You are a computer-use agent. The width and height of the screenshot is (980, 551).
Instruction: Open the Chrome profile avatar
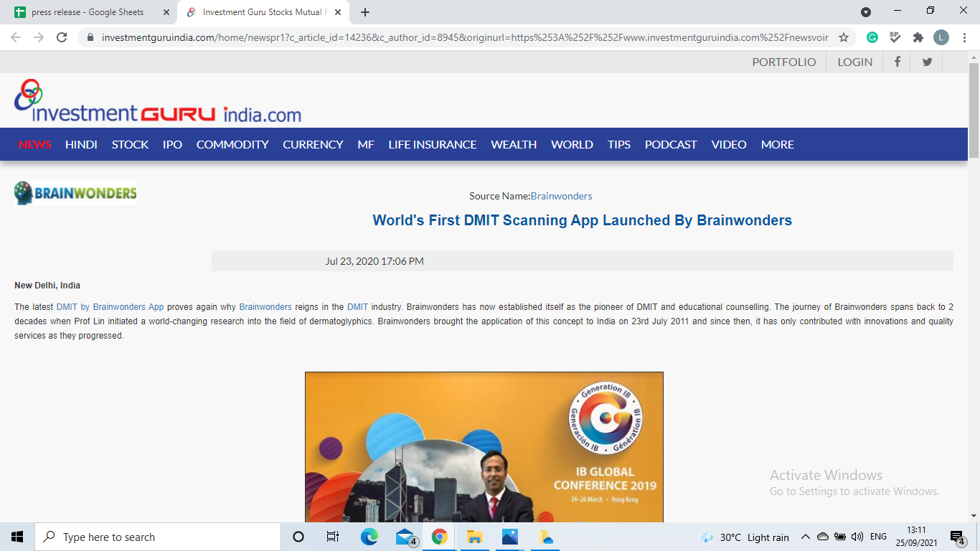point(941,37)
